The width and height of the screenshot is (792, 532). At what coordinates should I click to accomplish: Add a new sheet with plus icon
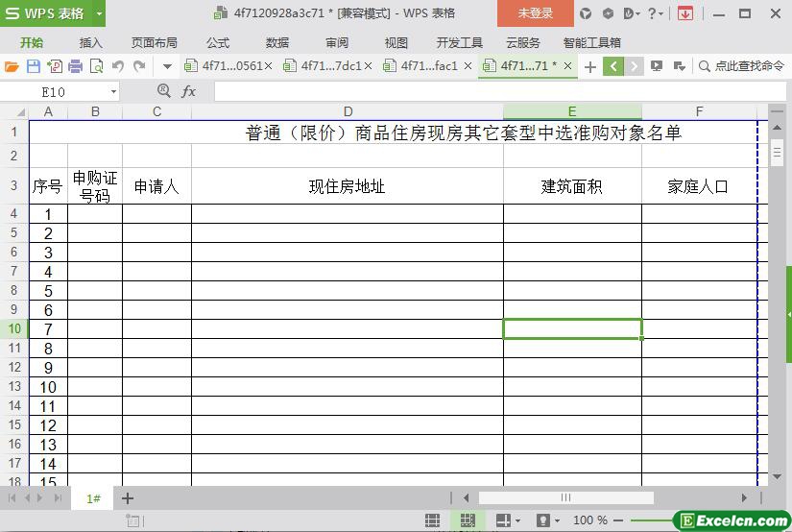click(x=127, y=498)
